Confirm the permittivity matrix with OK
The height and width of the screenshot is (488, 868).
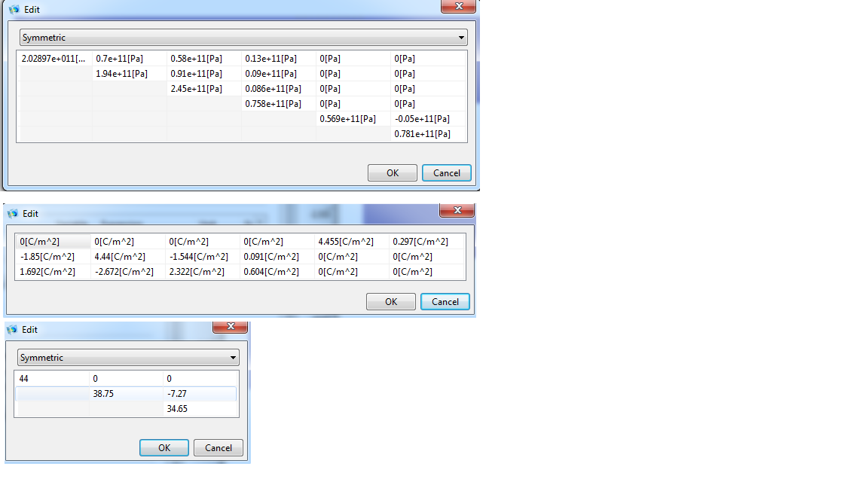point(164,447)
